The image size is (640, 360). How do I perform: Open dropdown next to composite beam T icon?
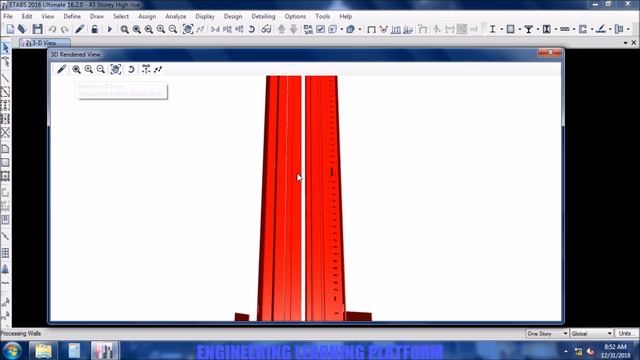point(538,29)
